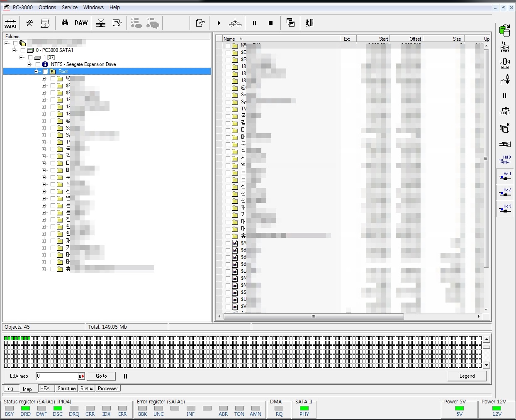Click the RESET icon on right sidebar
The width and height of the screenshot is (516, 420).
[x=505, y=47]
